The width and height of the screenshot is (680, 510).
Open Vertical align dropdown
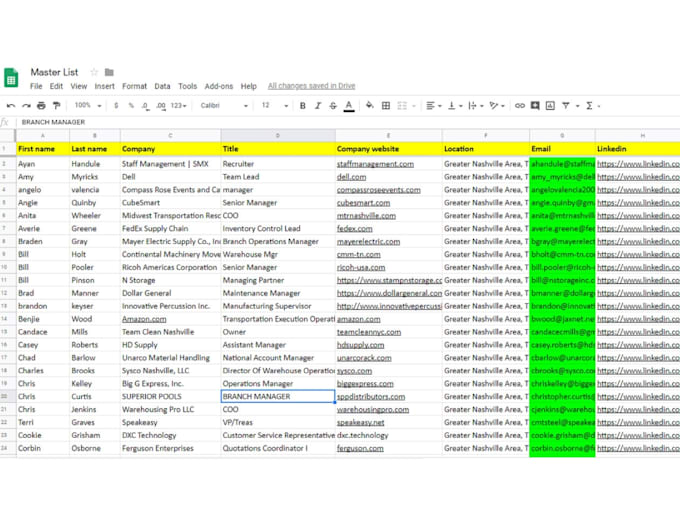pos(455,105)
